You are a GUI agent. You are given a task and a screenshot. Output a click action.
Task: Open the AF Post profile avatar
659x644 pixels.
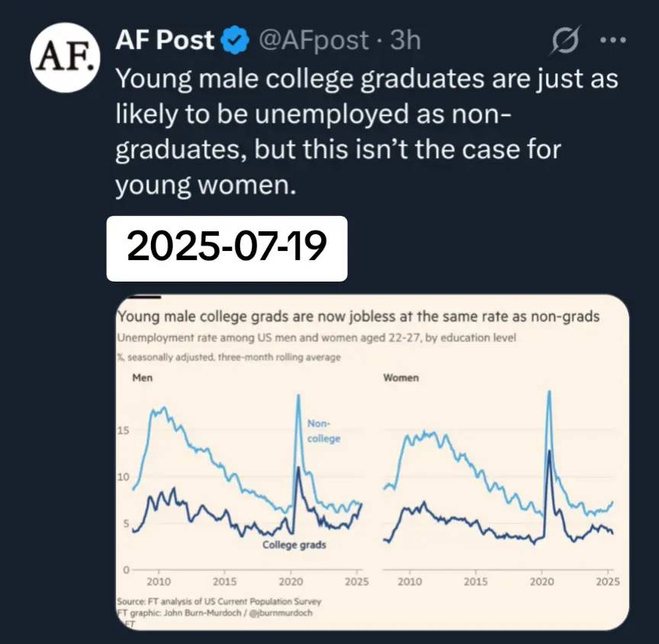click(65, 57)
